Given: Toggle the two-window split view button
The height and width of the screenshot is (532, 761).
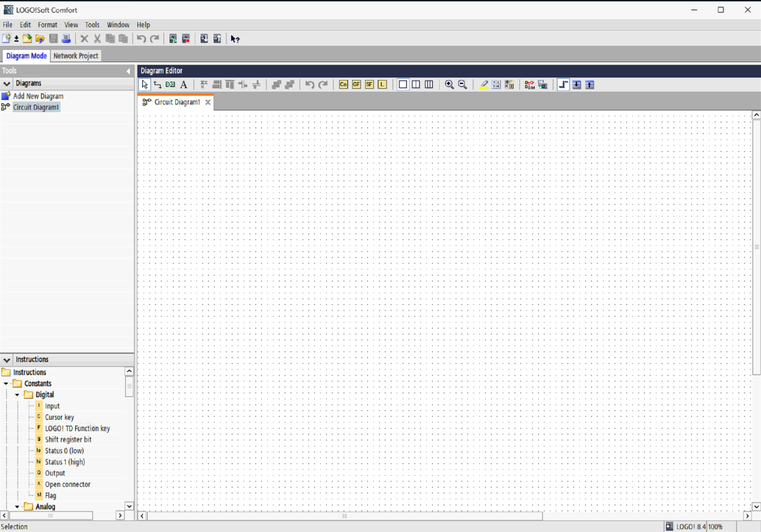Looking at the screenshot, I should [416, 85].
